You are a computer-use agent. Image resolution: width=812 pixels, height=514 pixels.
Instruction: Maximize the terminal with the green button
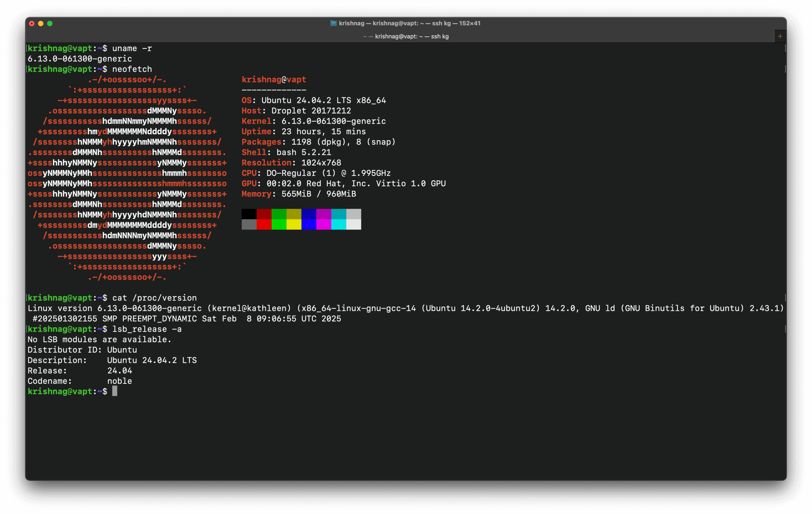[50, 23]
